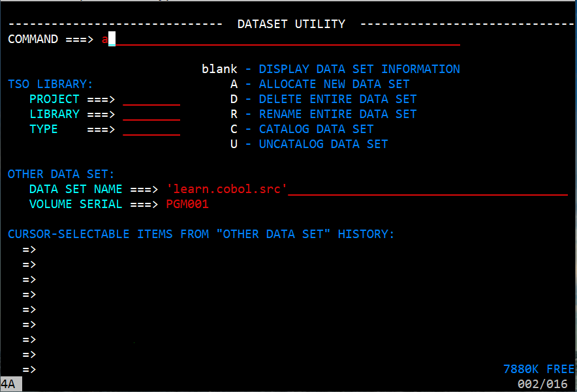This screenshot has width=577, height=392.
Task: Click the 7880K FREE indicator
Action: point(538,369)
